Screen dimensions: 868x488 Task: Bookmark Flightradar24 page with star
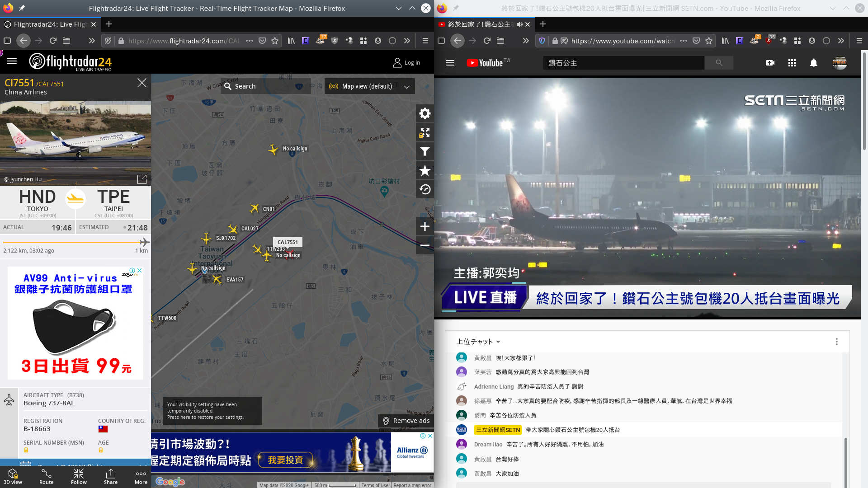click(x=275, y=41)
